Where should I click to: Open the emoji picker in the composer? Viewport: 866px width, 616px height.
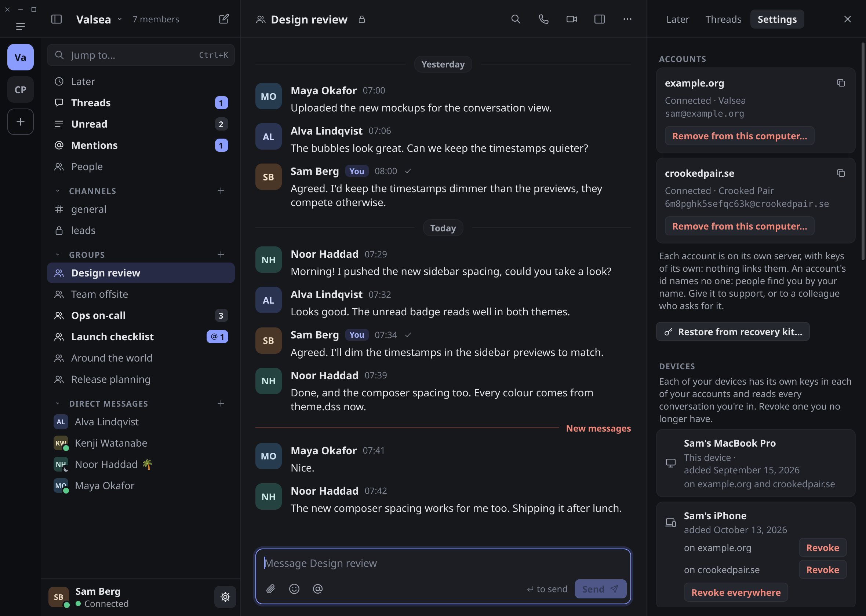[294, 588]
